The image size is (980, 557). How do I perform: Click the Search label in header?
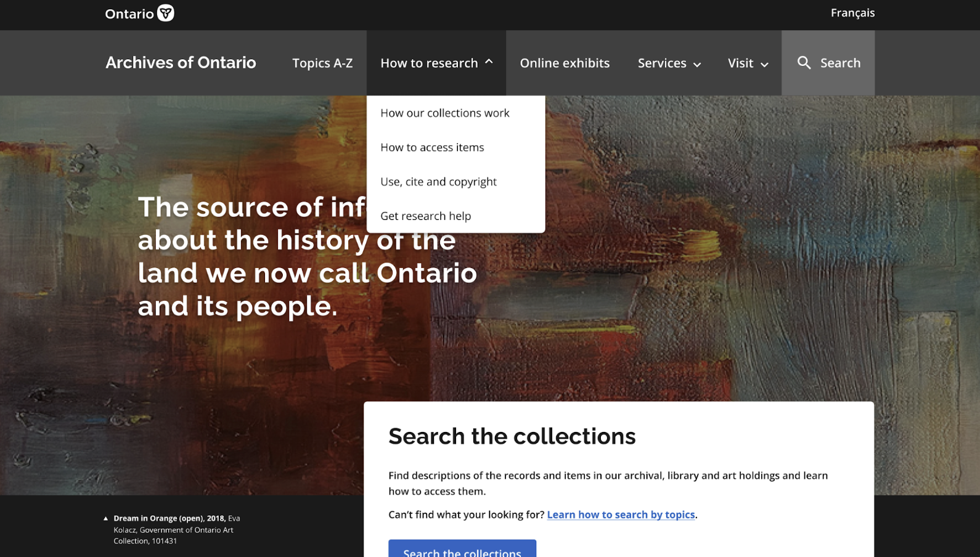pos(840,63)
